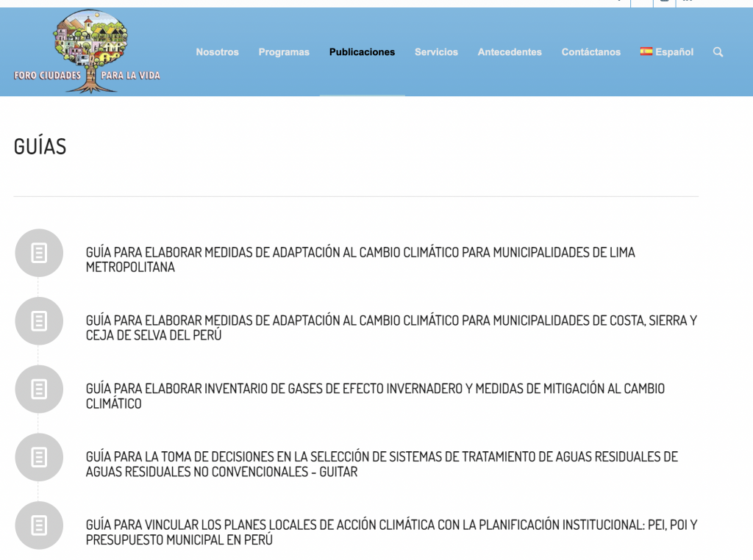Open the Nosotros menu
Screen dimensions: 753x560
pos(217,52)
